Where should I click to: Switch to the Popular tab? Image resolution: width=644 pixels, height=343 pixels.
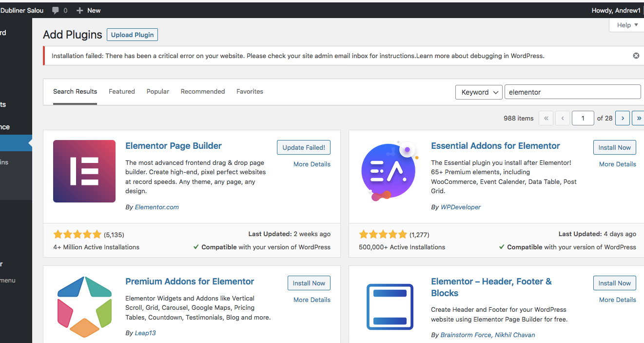[158, 92]
